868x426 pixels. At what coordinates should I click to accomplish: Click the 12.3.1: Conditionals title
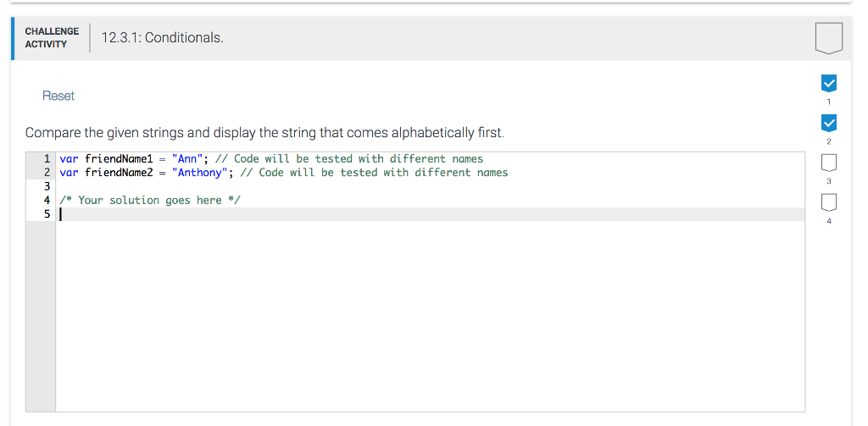pos(162,37)
